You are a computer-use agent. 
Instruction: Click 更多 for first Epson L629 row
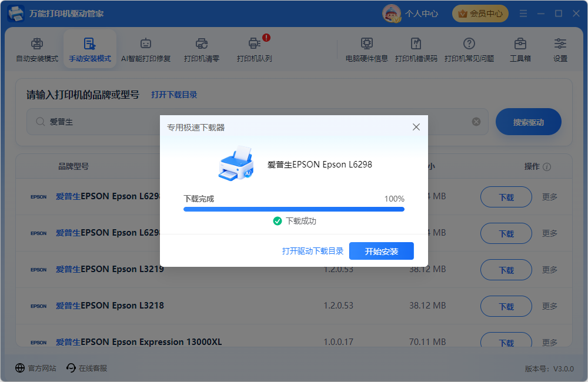coord(549,197)
